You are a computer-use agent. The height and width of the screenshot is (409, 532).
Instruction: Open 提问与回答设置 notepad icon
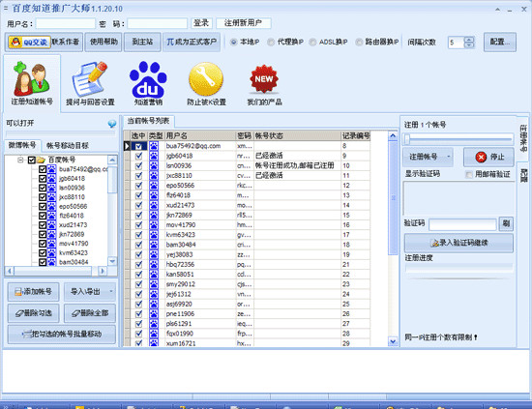[x=90, y=79]
